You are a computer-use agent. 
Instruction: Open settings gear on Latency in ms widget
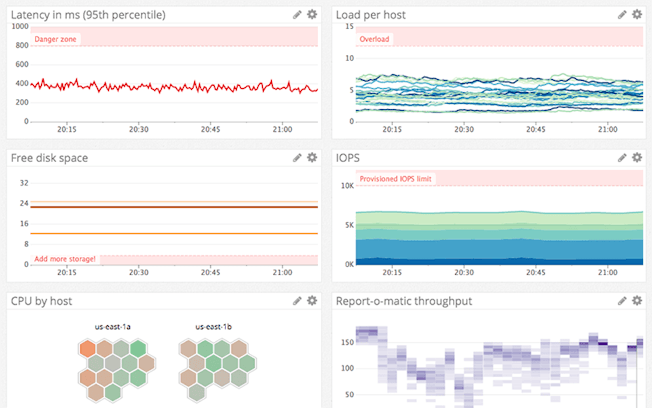[312, 15]
